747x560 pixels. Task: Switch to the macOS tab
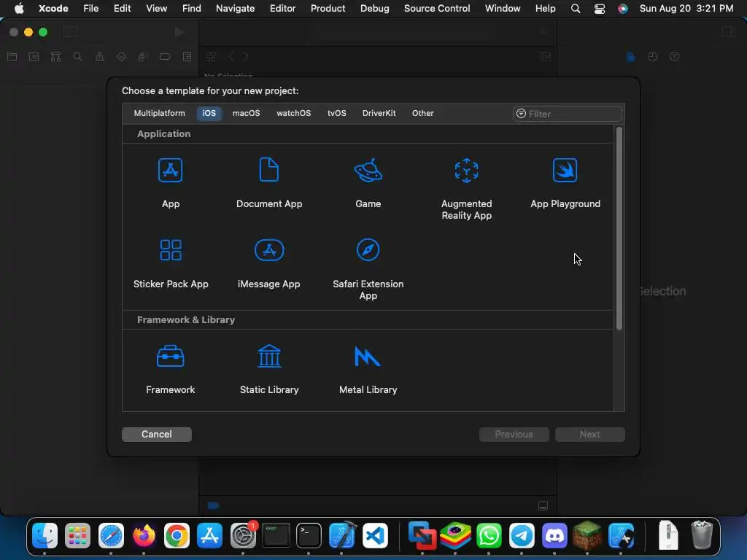point(247,113)
